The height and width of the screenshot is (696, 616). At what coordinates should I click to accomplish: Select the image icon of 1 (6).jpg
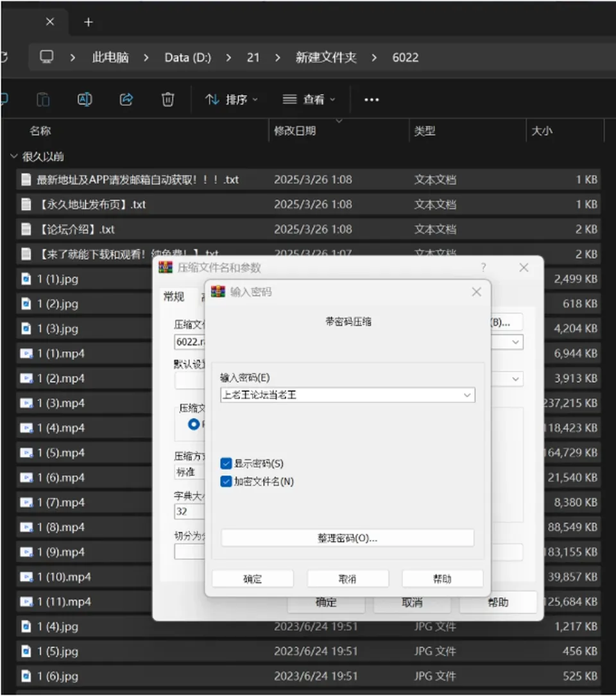tap(26, 677)
